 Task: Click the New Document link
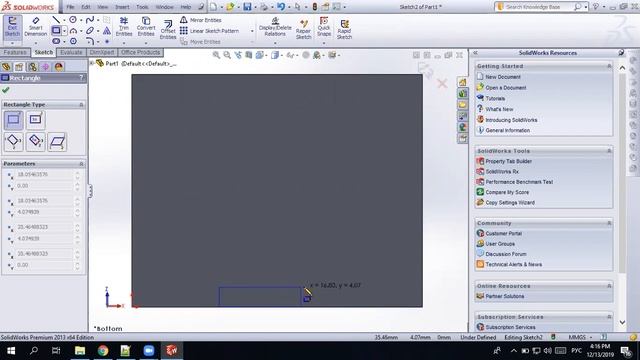503,77
